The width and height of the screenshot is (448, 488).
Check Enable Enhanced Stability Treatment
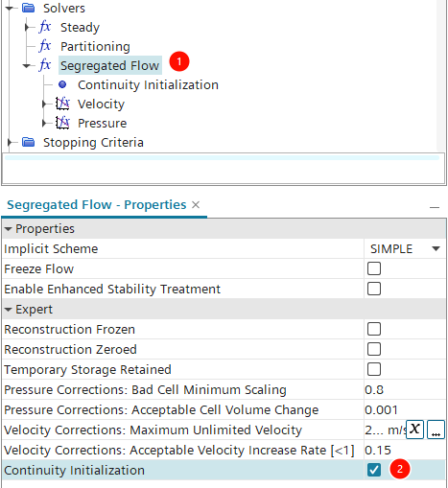click(374, 289)
